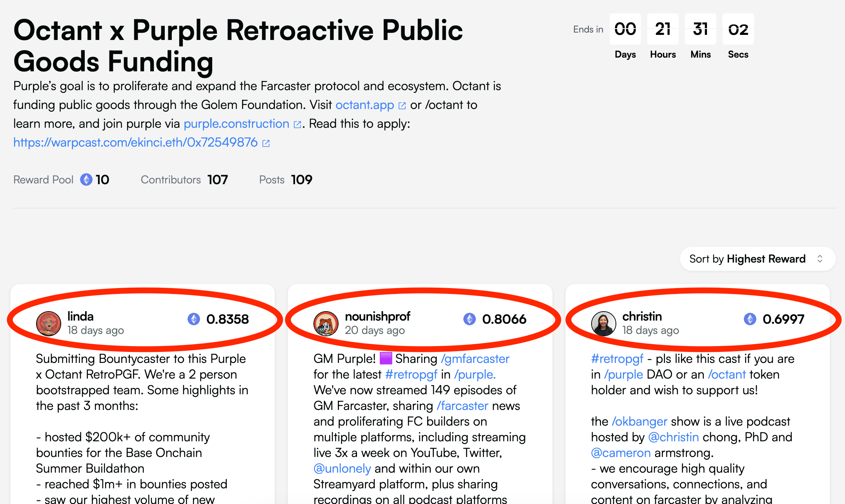Open the warpcast.com application link
The width and height of the screenshot is (845, 504).
click(135, 143)
